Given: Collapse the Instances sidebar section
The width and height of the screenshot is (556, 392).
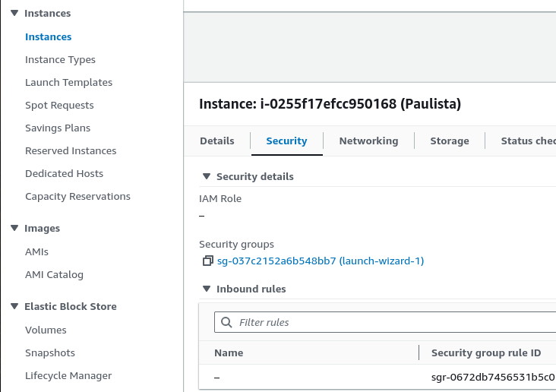Looking at the screenshot, I should pos(14,13).
